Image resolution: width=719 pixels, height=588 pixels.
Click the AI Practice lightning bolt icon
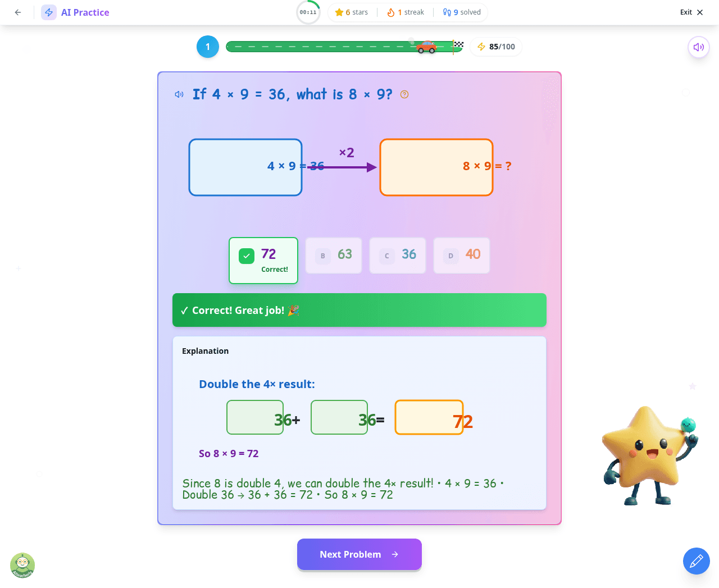49,12
